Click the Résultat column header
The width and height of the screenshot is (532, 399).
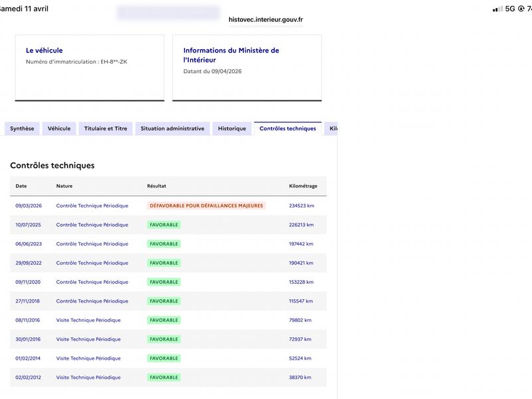click(x=156, y=186)
